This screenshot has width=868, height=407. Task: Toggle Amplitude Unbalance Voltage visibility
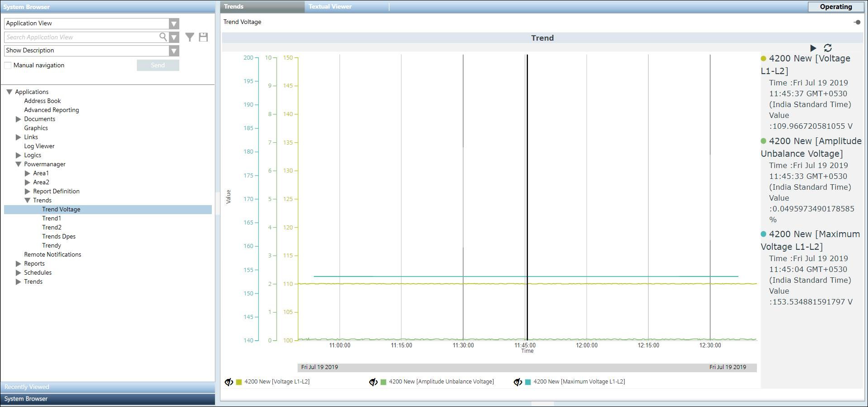coord(373,382)
